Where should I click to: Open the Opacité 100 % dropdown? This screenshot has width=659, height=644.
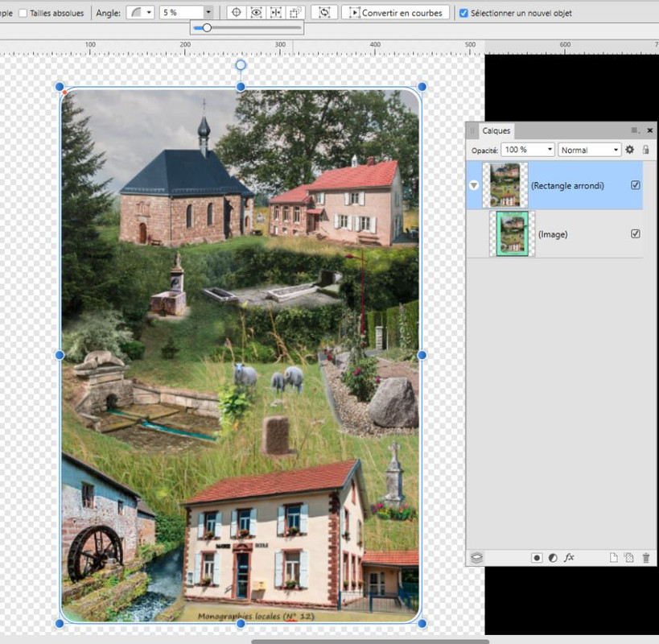tap(528, 150)
